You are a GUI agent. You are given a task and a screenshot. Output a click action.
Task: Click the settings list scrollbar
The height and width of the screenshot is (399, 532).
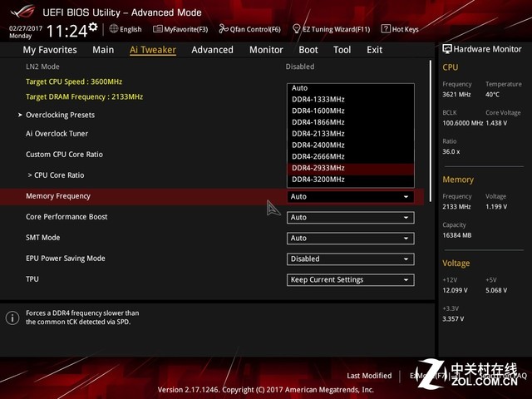pos(431,131)
